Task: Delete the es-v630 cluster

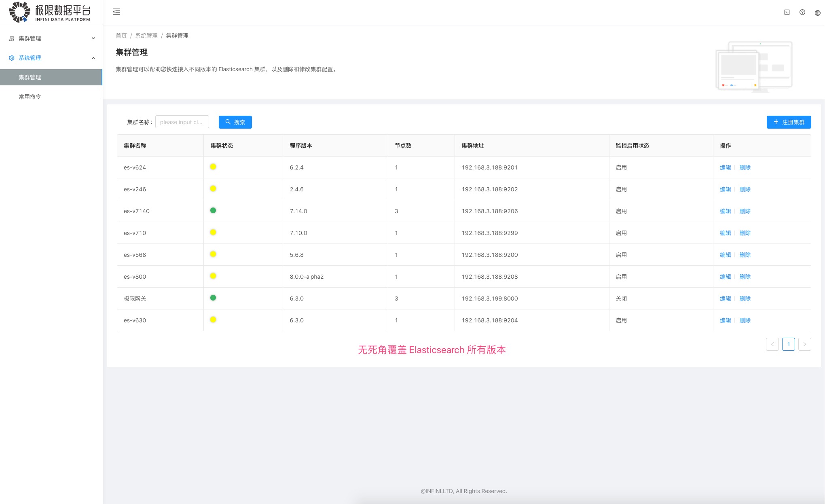Action: (745, 320)
